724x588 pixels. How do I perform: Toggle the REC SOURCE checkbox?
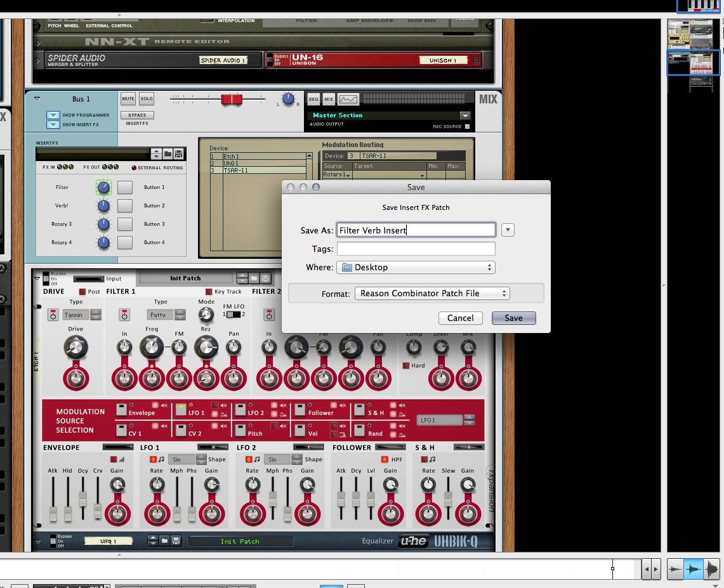467,126
